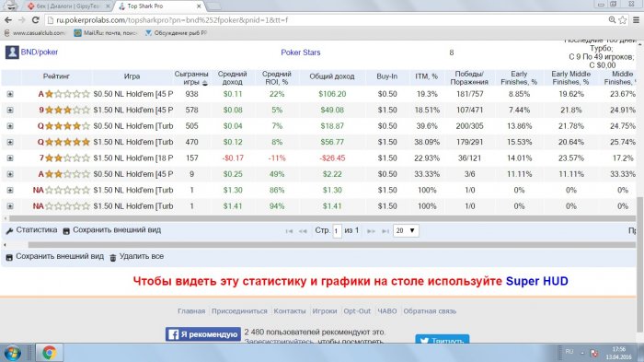644x362 pixels.
Task: Open the Poker Stars link
Action: coord(300,53)
